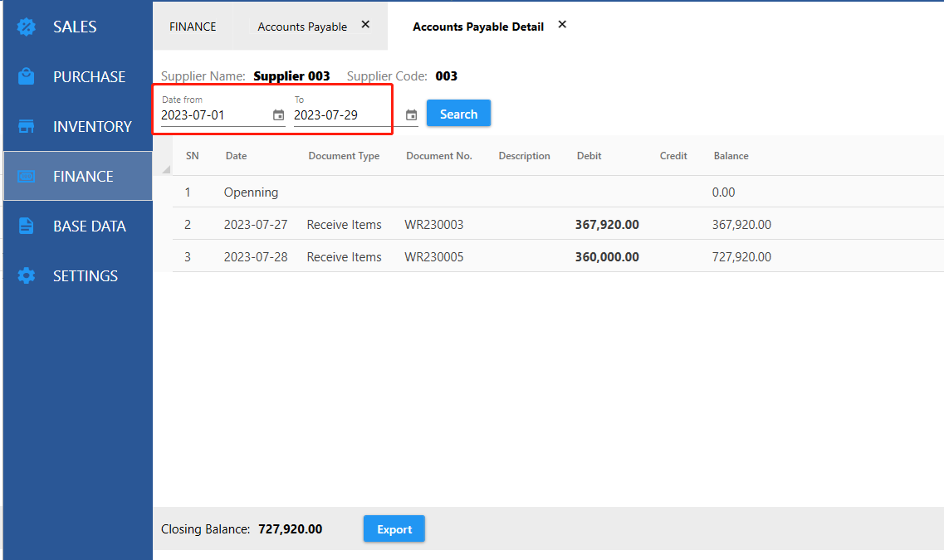Open the Date from calendar picker
The height and width of the screenshot is (560, 944).
point(278,115)
